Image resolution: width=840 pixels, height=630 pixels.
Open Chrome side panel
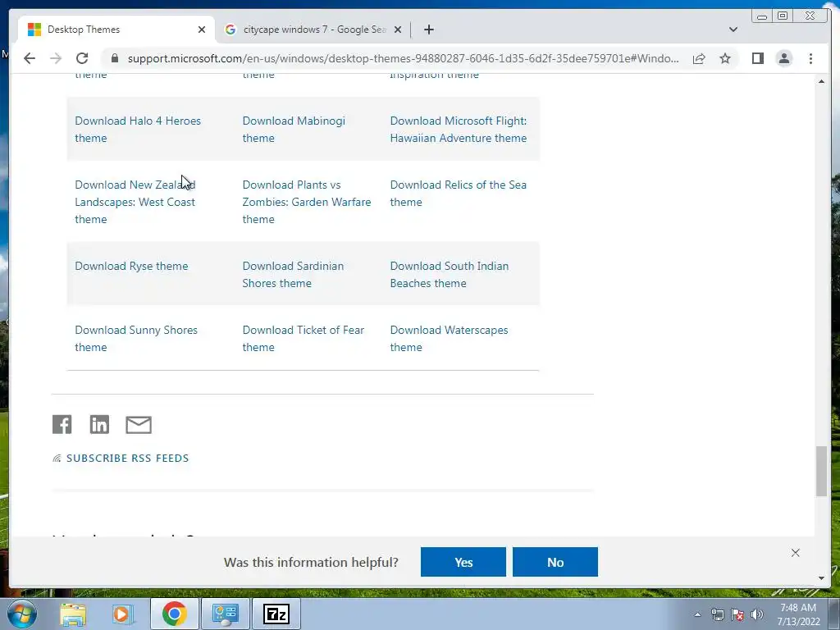coord(757,58)
